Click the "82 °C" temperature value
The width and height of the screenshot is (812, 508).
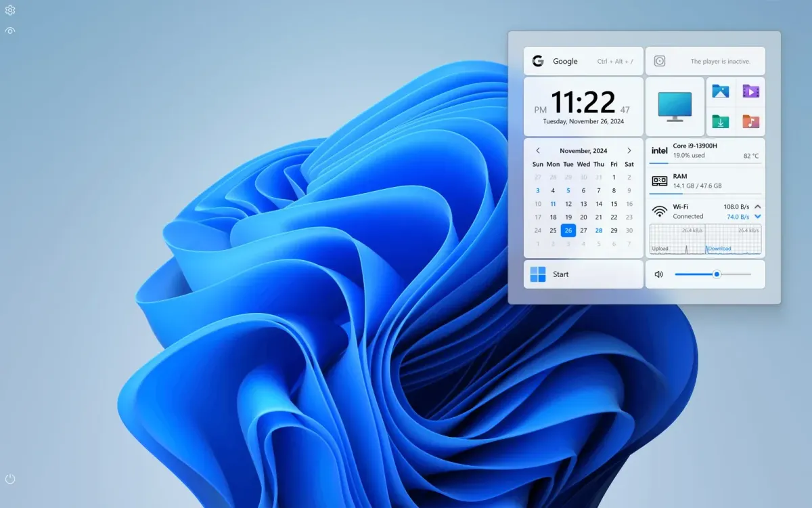coord(751,156)
